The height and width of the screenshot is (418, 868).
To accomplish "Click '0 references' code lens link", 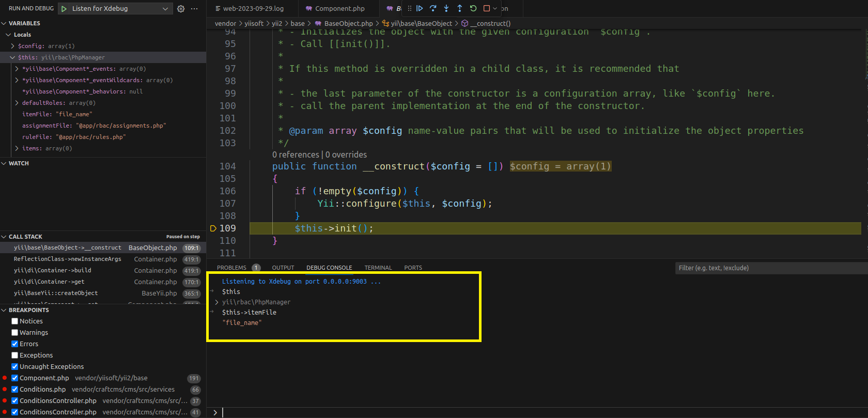I will [296, 154].
